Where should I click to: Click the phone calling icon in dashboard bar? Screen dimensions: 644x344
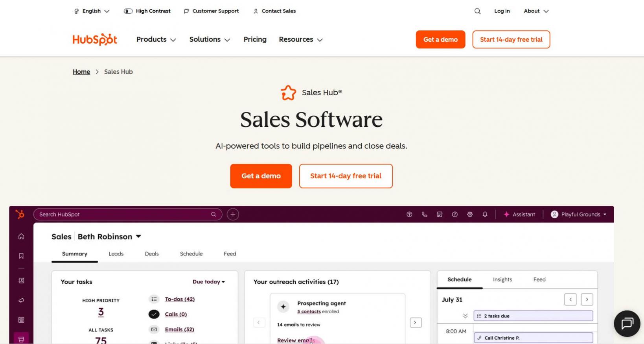[x=424, y=215]
